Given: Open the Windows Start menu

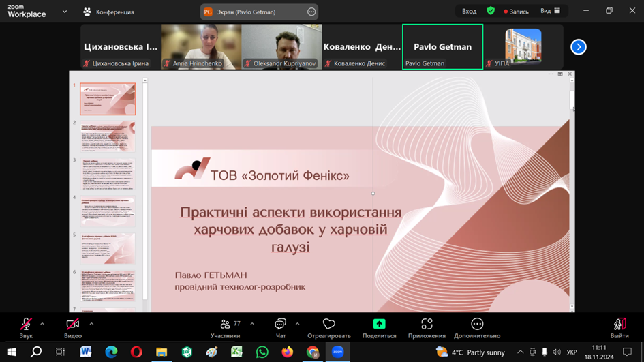Looking at the screenshot, I should click(x=12, y=352).
